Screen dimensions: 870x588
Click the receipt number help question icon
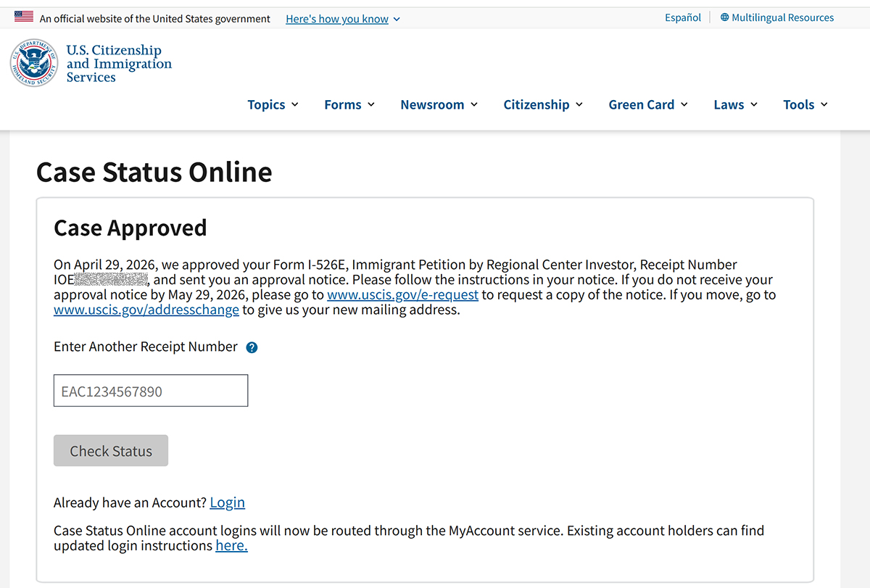(252, 347)
